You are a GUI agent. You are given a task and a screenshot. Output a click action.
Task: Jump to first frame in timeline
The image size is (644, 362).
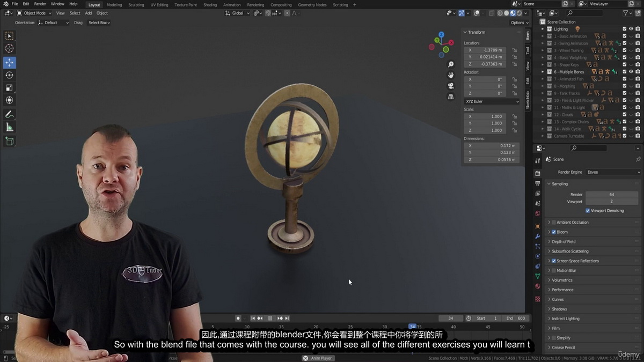pos(253,319)
